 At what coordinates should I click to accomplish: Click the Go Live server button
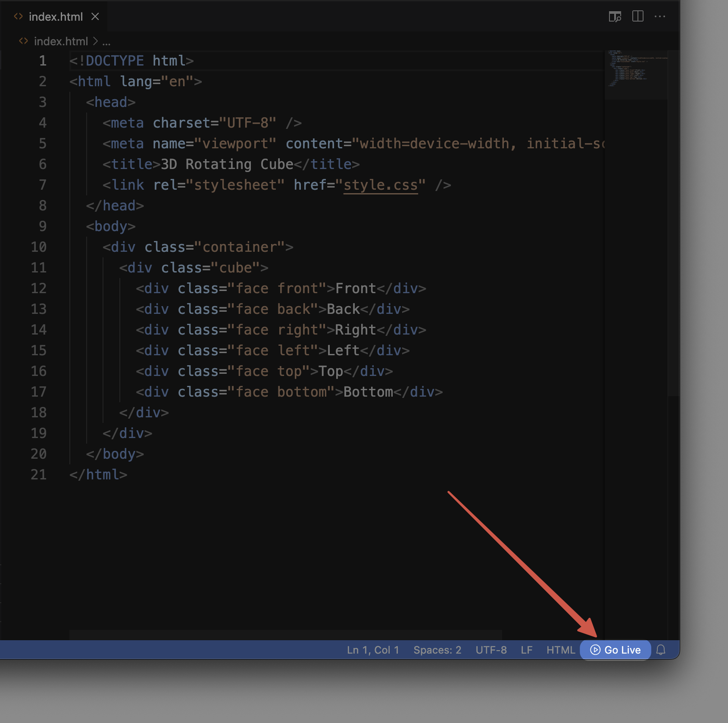615,650
